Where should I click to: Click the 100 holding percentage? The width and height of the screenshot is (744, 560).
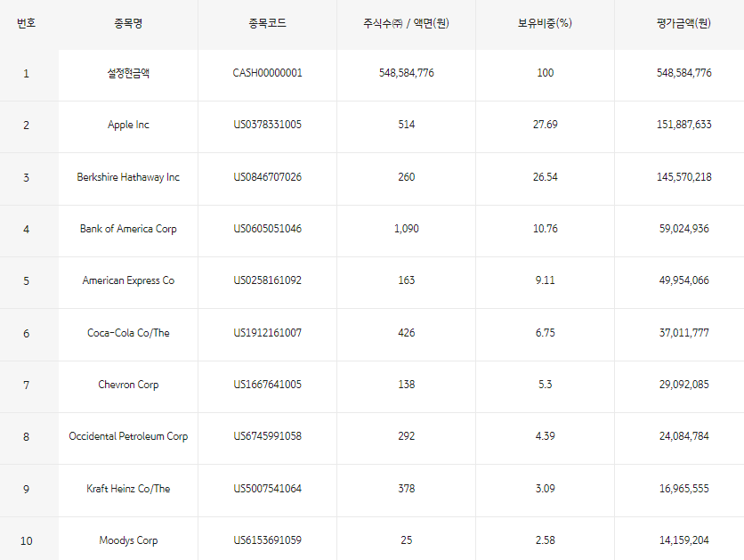(x=545, y=73)
